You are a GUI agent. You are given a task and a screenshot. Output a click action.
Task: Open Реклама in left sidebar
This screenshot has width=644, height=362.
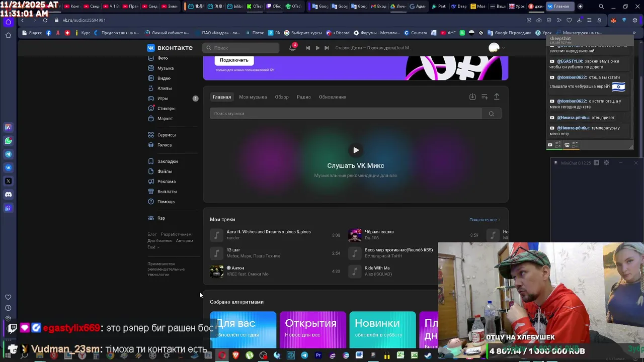pyautogui.click(x=166, y=182)
